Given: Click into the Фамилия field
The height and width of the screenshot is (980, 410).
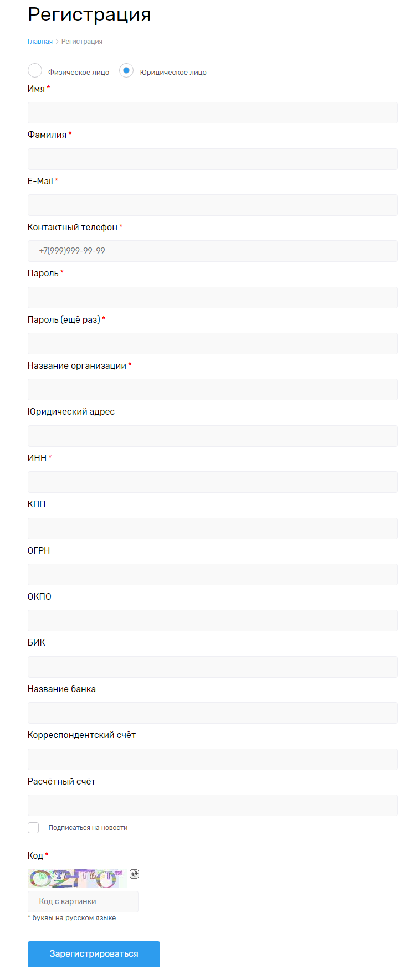Looking at the screenshot, I should click(213, 159).
